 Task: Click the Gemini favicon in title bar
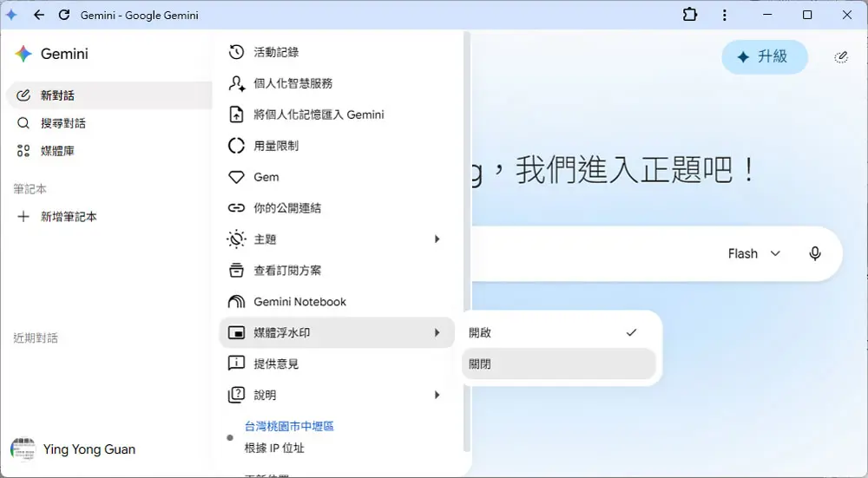[x=11, y=15]
